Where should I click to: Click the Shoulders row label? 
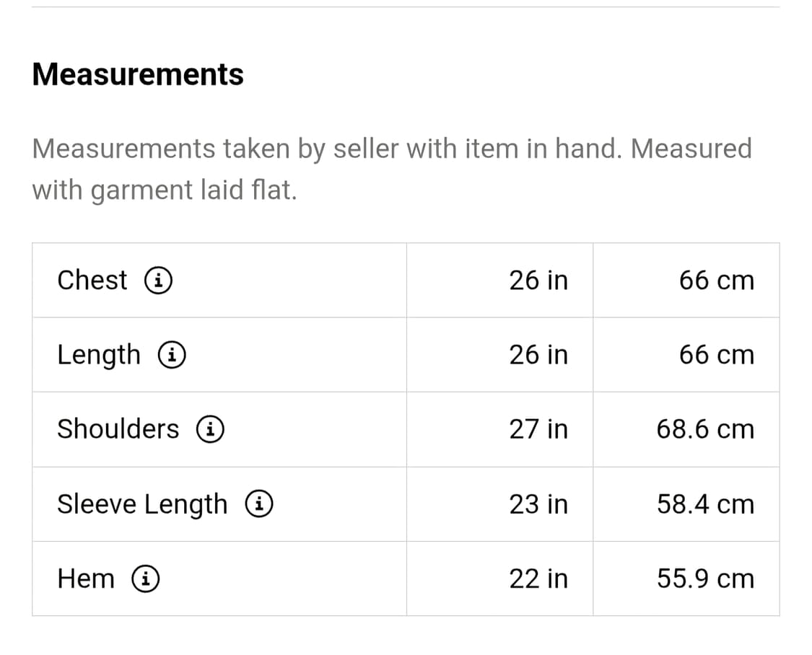(x=118, y=429)
